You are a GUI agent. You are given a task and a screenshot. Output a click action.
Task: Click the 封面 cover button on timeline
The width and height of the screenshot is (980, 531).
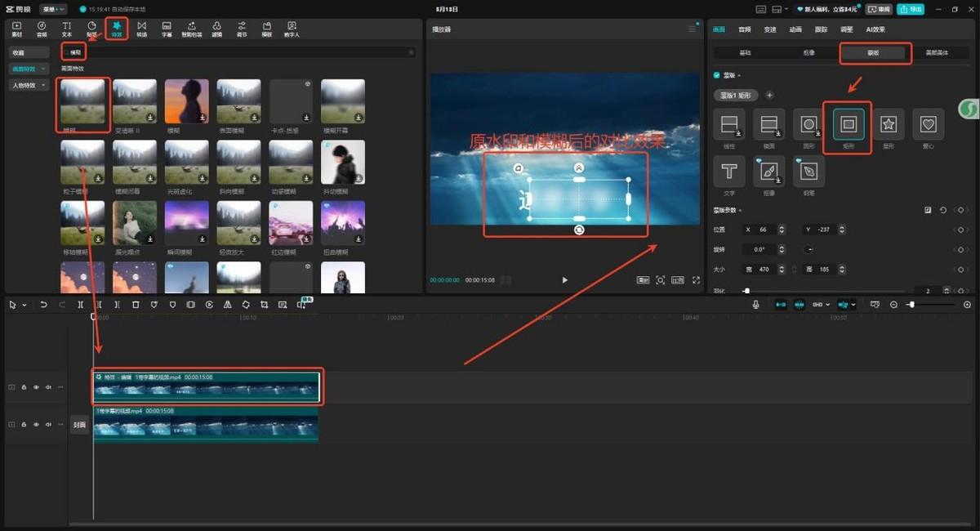79,425
